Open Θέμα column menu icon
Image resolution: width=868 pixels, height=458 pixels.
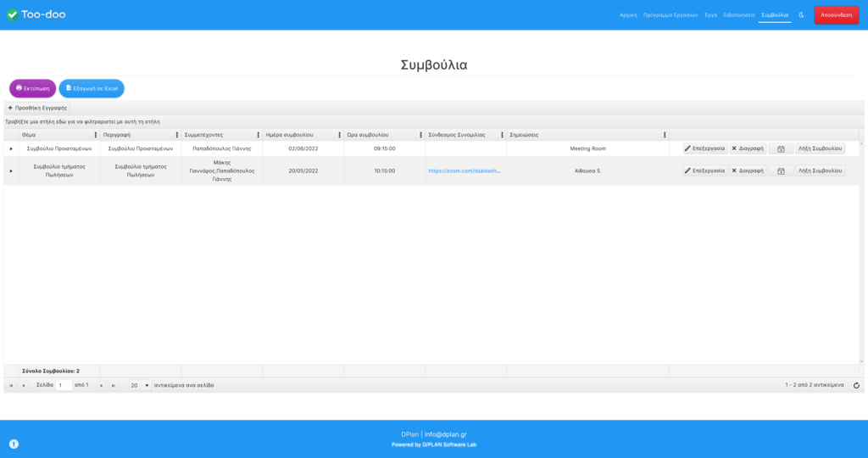(95, 135)
